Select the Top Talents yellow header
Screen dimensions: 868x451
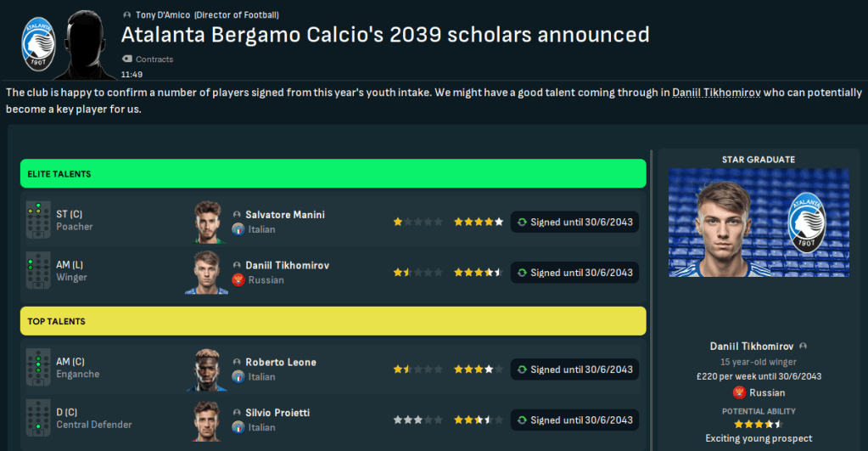pyautogui.click(x=333, y=322)
